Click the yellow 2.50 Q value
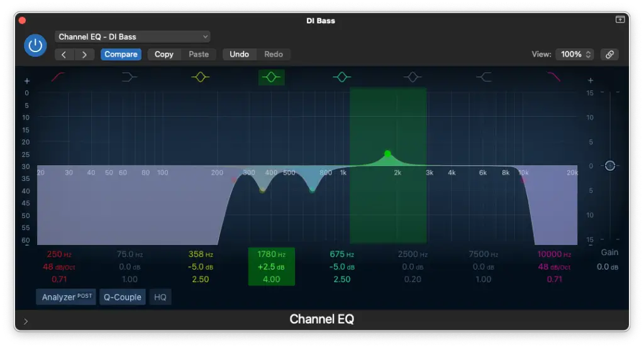 point(201,280)
